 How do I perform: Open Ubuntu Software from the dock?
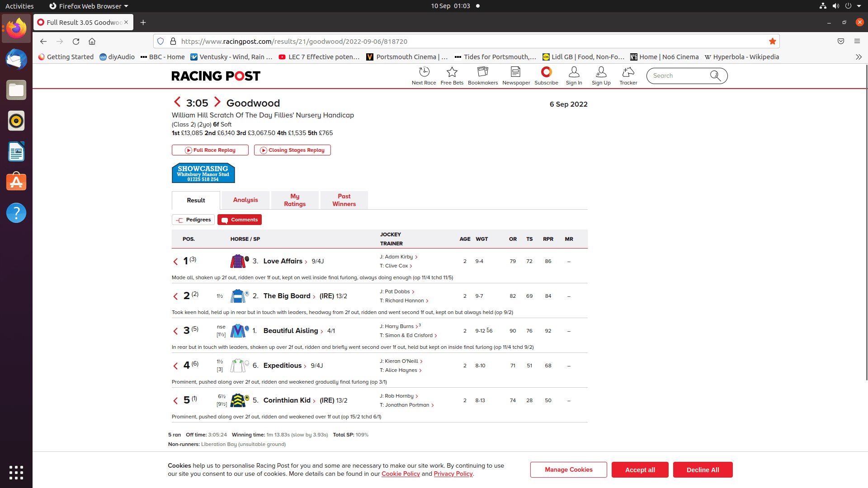click(x=16, y=182)
